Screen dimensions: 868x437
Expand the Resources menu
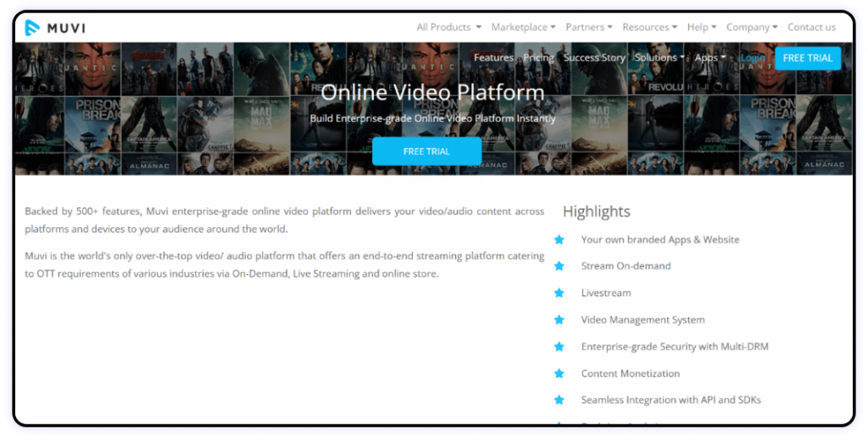coord(649,27)
